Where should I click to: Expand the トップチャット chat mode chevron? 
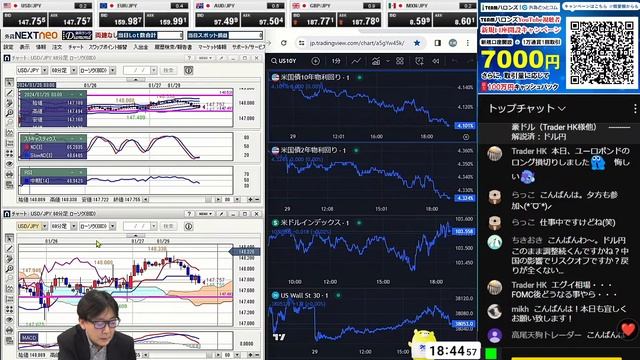point(562,109)
